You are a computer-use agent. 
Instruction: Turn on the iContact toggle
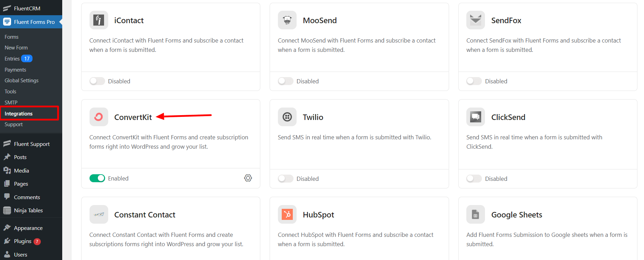tap(97, 81)
